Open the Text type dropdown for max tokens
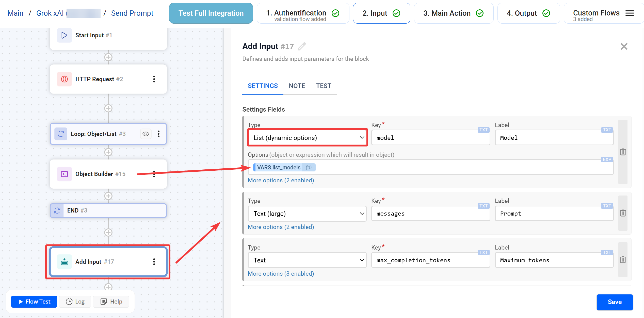The image size is (644, 318). coord(307,260)
